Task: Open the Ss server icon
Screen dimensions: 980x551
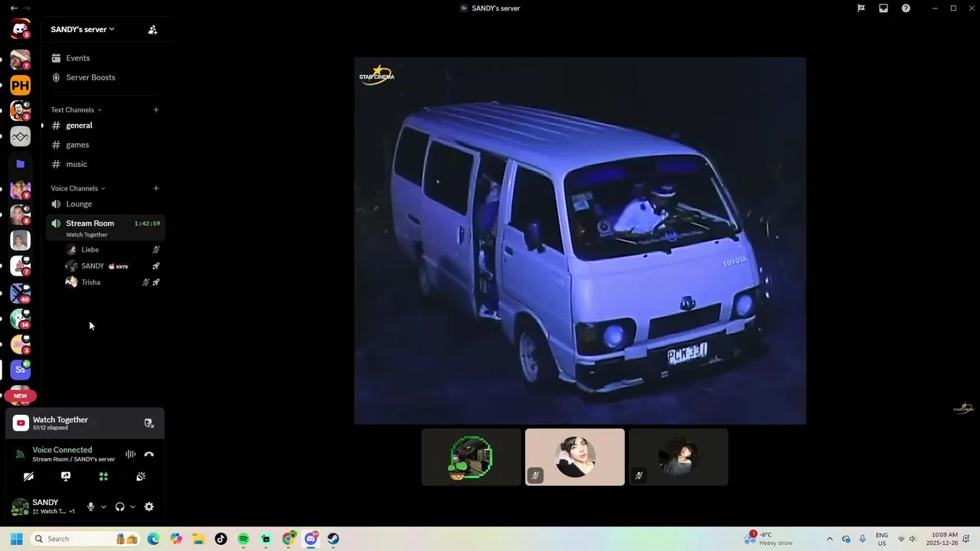Action: (x=20, y=370)
